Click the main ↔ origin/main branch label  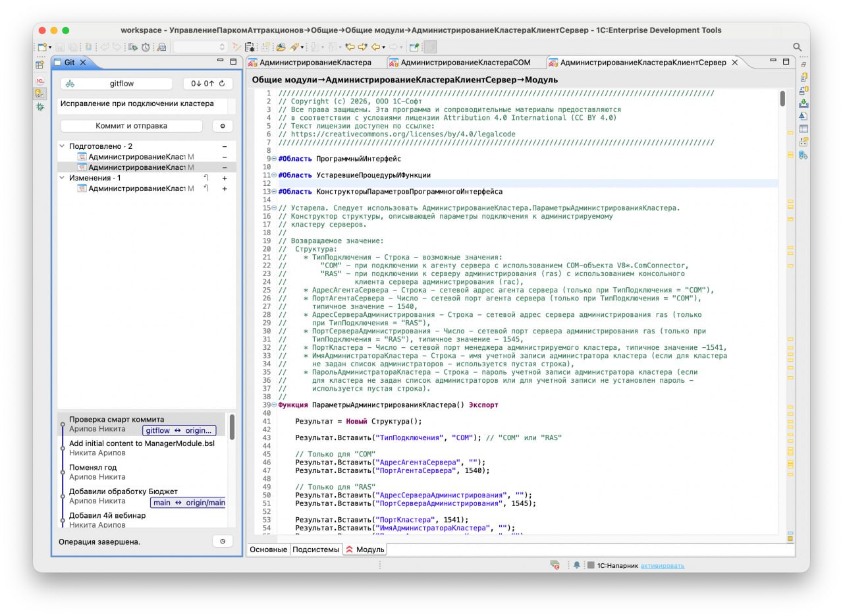coord(189,503)
